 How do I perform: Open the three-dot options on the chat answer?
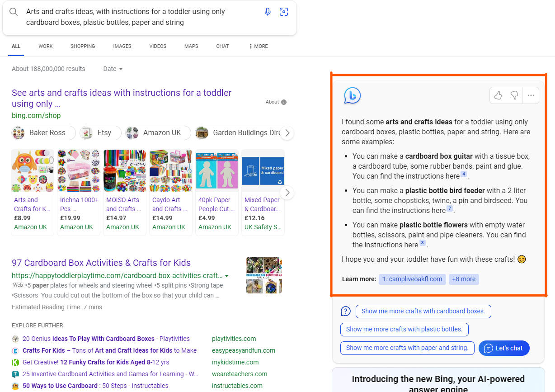531,95
